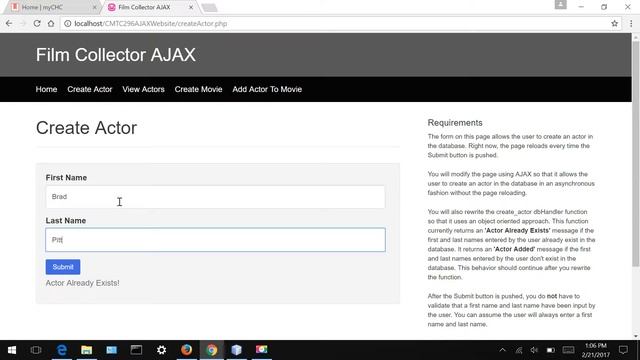Submit the Create Actor form
This screenshot has height=360, width=640.
coord(63,267)
